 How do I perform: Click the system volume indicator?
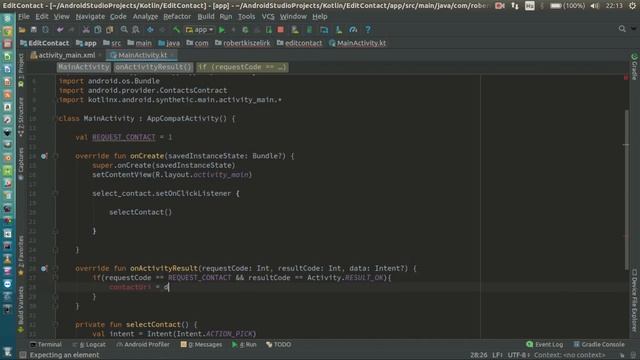point(595,6)
